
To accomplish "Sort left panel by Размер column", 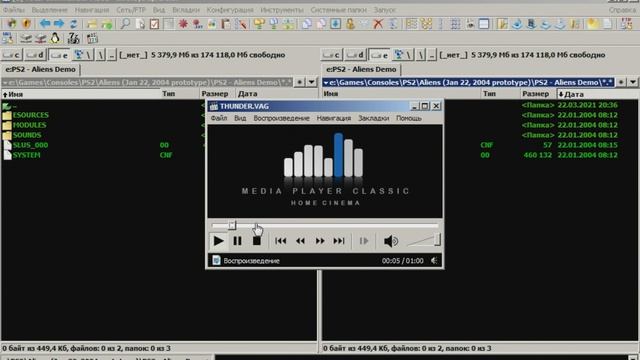I will [217, 94].
